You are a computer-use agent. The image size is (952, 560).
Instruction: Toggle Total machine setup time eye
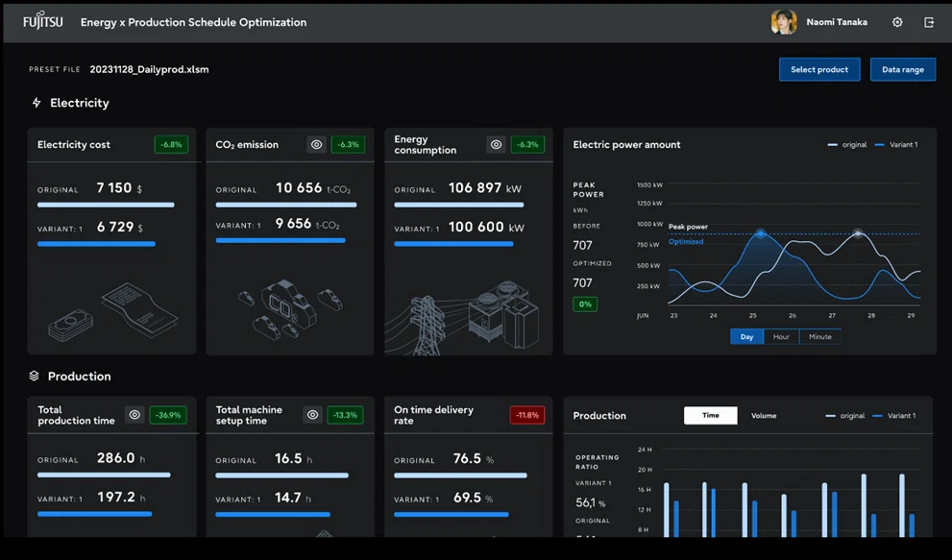point(312,415)
